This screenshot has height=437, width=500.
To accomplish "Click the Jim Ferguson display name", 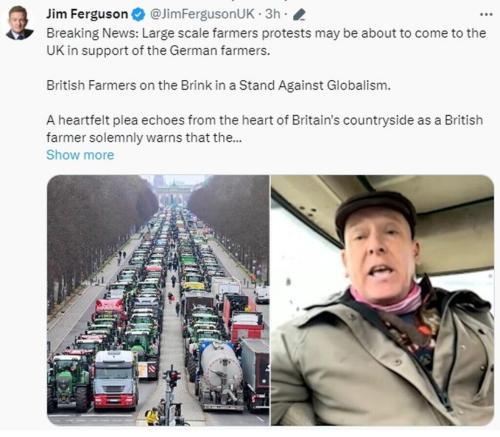I will click(87, 14).
